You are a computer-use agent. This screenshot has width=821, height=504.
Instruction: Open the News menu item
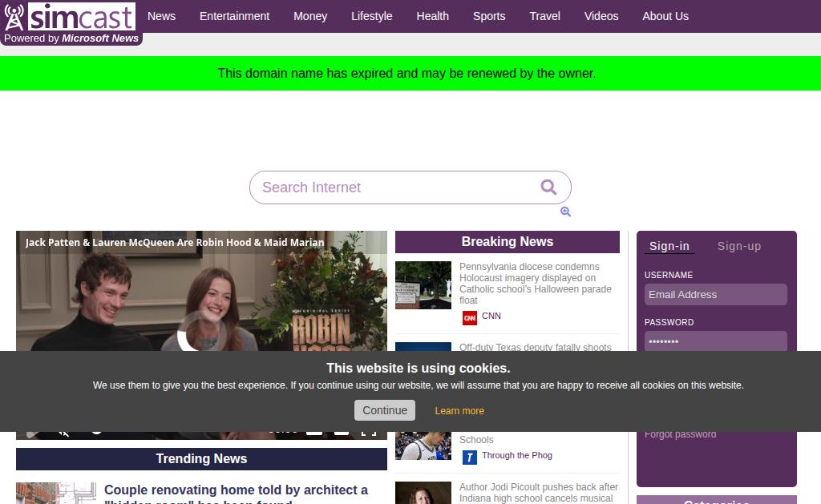click(161, 16)
